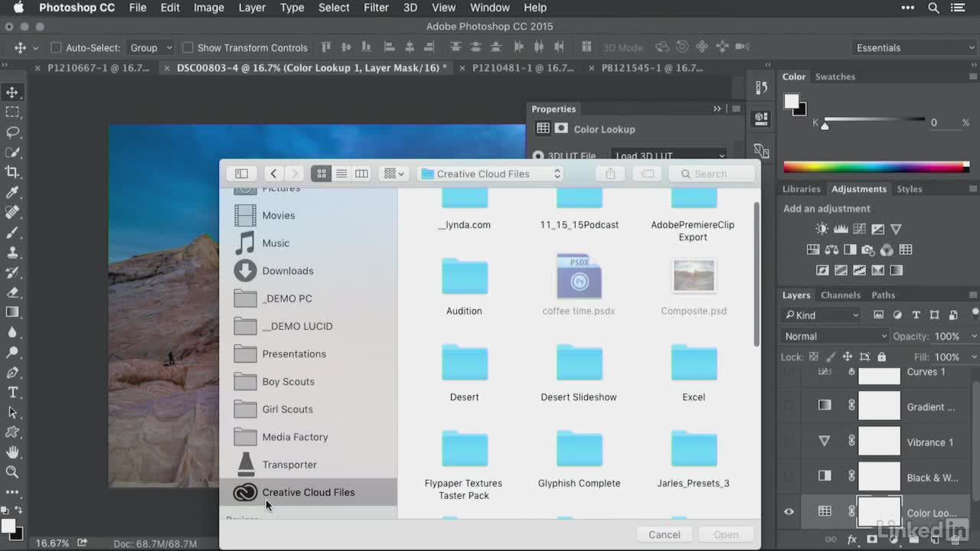Viewport: 980px width, 551px height.
Task: Switch file dialog to column view
Action: pyautogui.click(x=361, y=174)
